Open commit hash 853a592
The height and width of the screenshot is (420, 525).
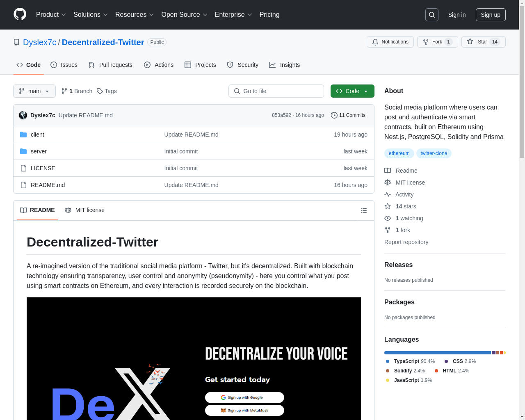coord(281,115)
